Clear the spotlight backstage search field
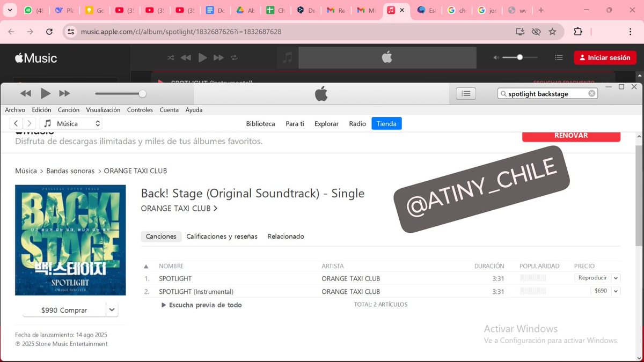Image resolution: width=644 pixels, height=362 pixels. tap(591, 93)
